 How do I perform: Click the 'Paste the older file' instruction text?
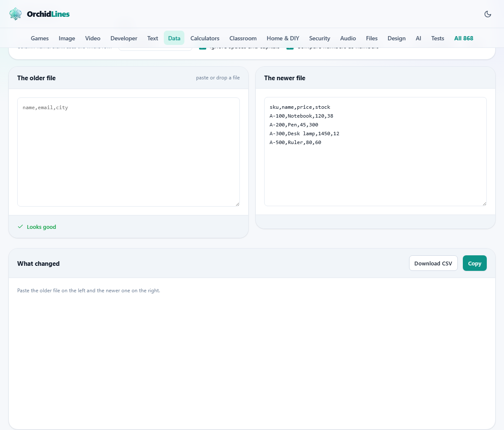(89, 291)
